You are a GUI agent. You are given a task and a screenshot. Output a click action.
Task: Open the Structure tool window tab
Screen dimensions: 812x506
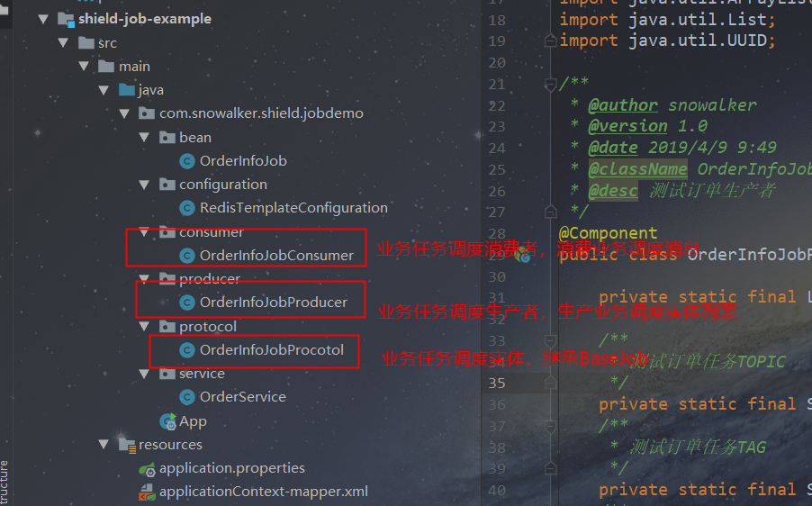(x=5, y=483)
